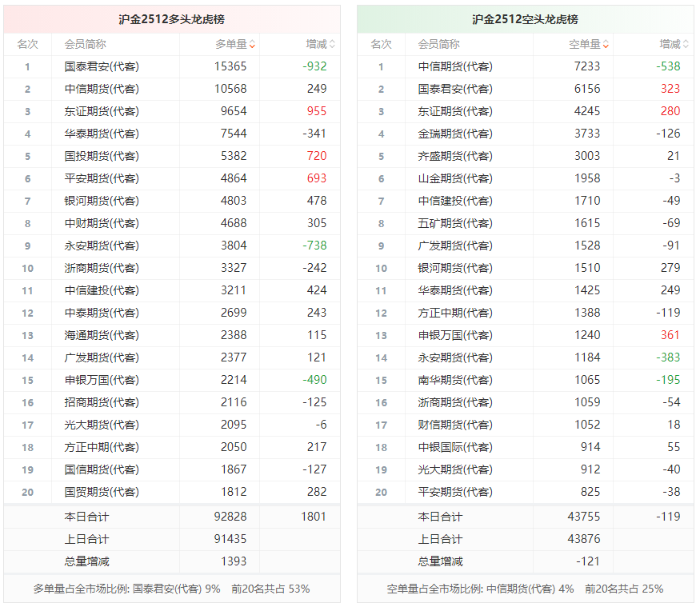Click long 上日合计 total 91435
Image resolution: width=700 pixels, height=607 pixels.
tap(230, 539)
